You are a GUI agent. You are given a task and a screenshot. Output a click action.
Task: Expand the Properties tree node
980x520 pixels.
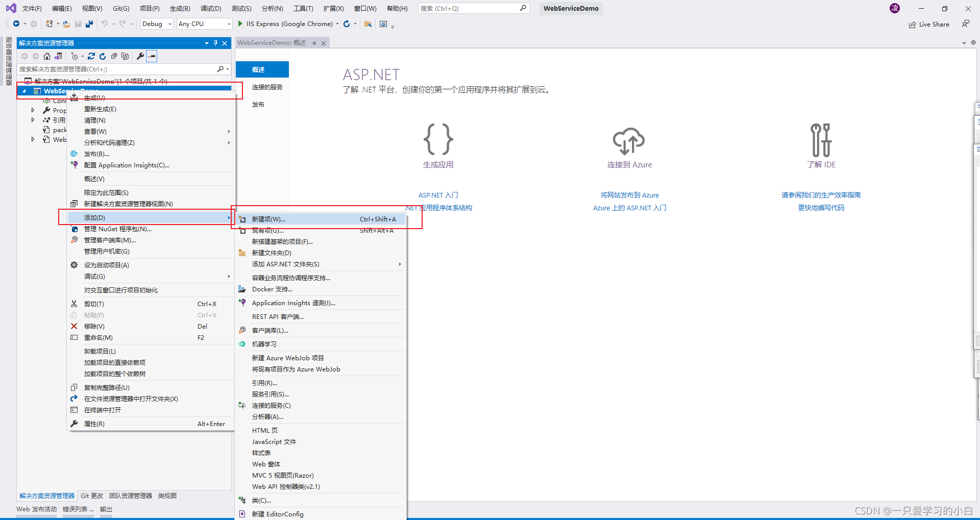click(x=33, y=110)
